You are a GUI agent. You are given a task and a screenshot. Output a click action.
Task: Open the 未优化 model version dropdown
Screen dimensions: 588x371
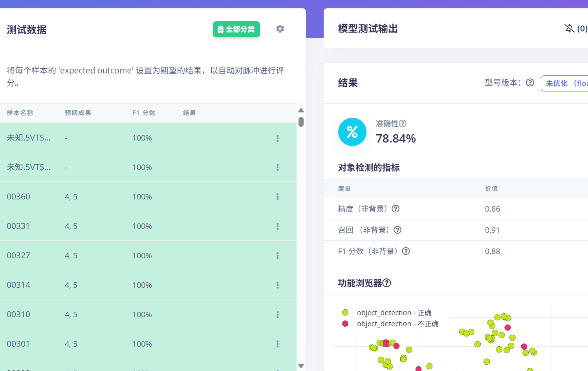pos(564,83)
